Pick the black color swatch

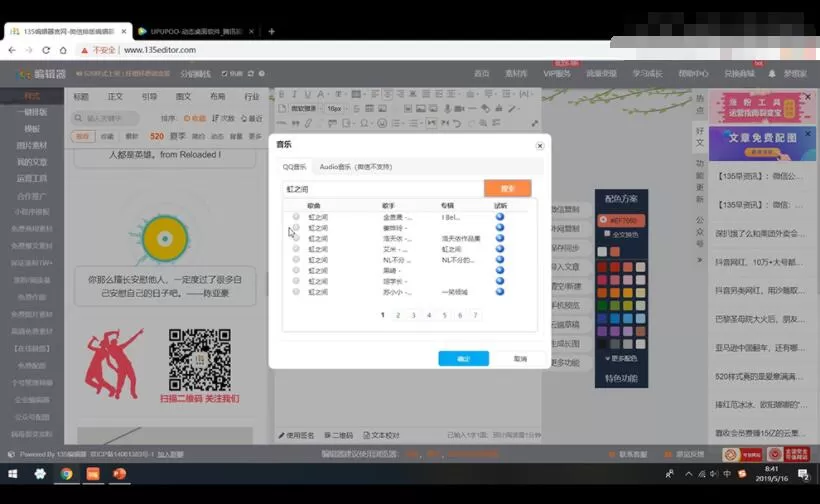click(602, 344)
